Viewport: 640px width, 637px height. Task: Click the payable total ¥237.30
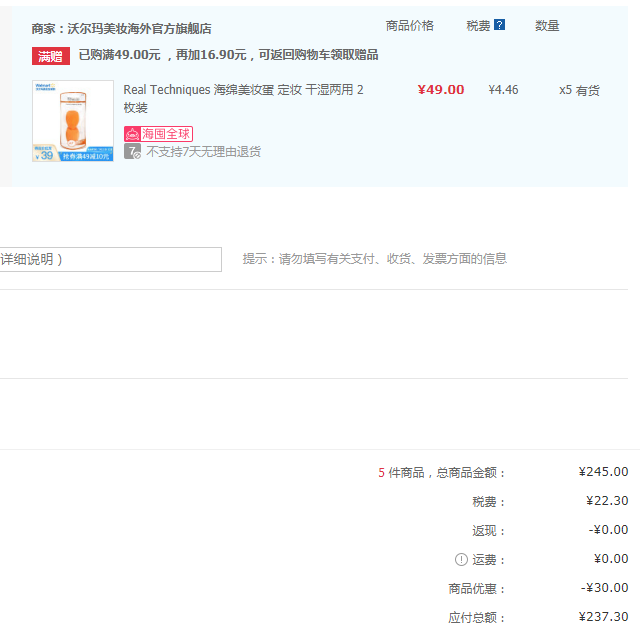603,617
